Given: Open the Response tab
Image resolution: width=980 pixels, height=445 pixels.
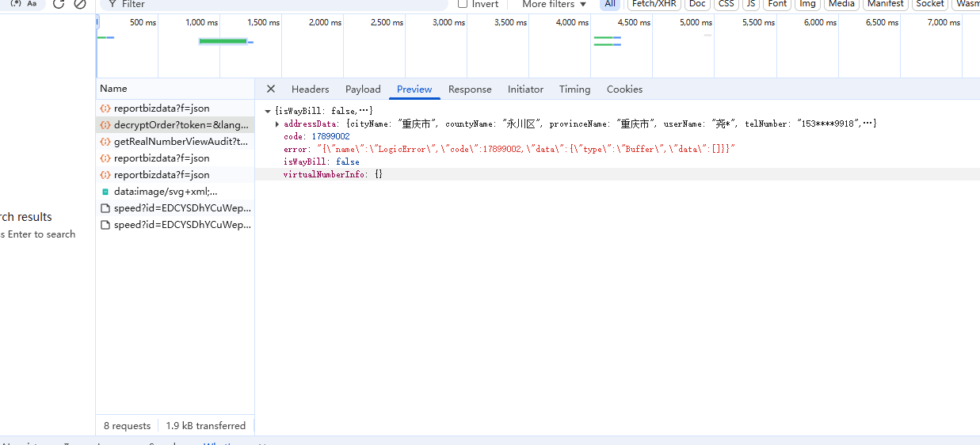Looking at the screenshot, I should (470, 89).
